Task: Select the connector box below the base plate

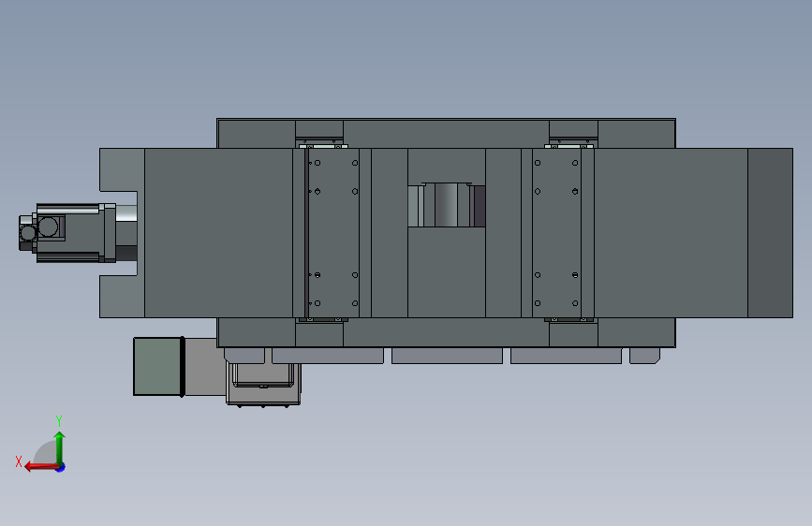Action: coord(263,384)
